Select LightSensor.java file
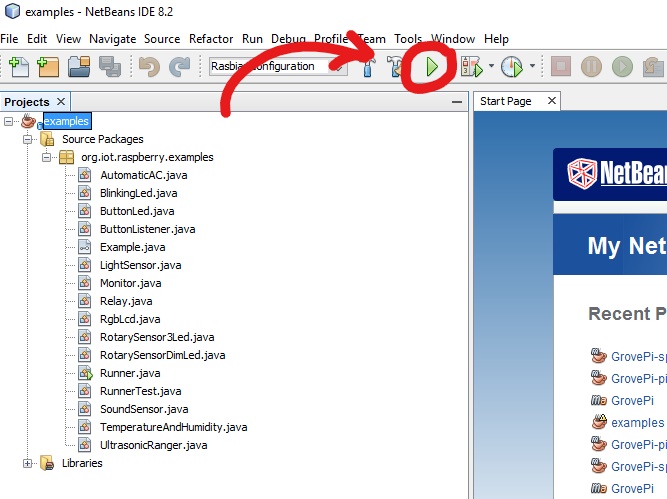This screenshot has height=499, width=667. (141, 265)
